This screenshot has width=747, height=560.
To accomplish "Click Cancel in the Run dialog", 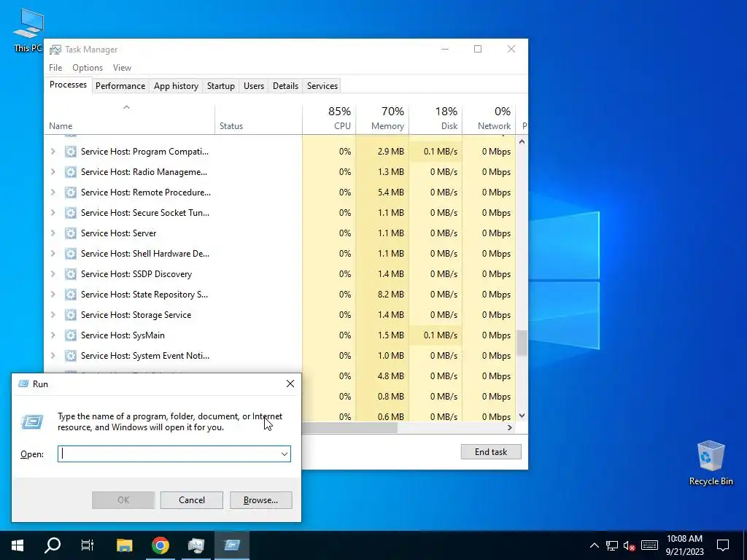I will (192, 500).
